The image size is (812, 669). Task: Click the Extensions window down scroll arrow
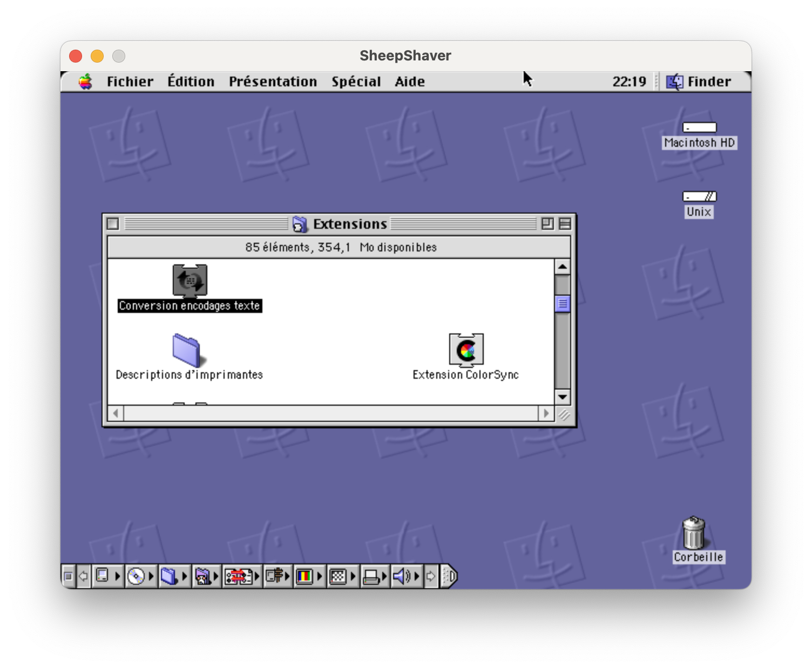(x=563, y=397)
